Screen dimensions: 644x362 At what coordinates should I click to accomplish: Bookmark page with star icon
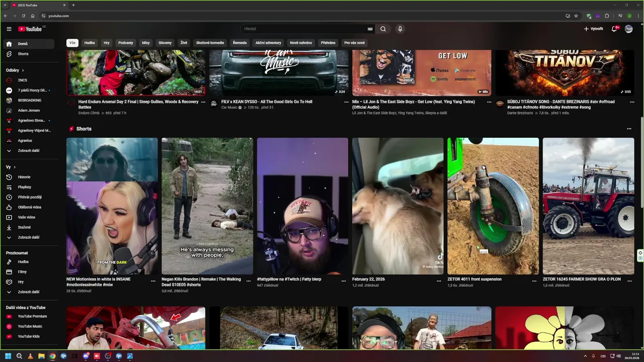[x=576, y=16]
